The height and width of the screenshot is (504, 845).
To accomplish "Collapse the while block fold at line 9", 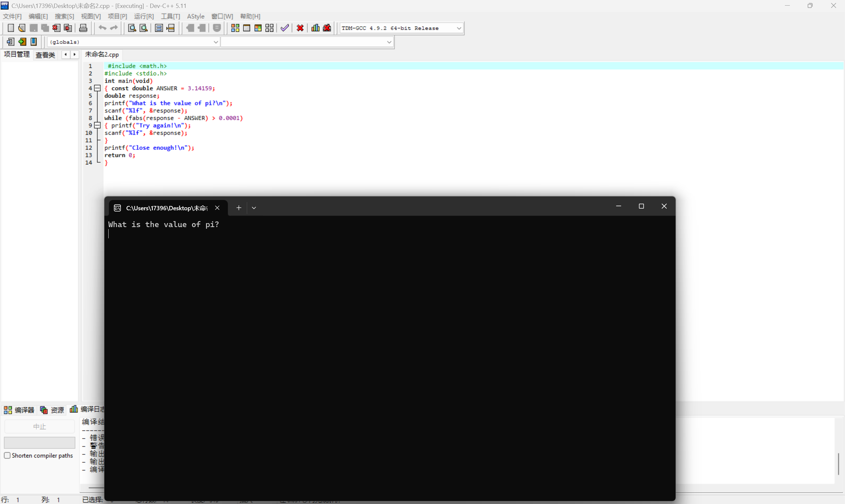I will coord(97,125).
